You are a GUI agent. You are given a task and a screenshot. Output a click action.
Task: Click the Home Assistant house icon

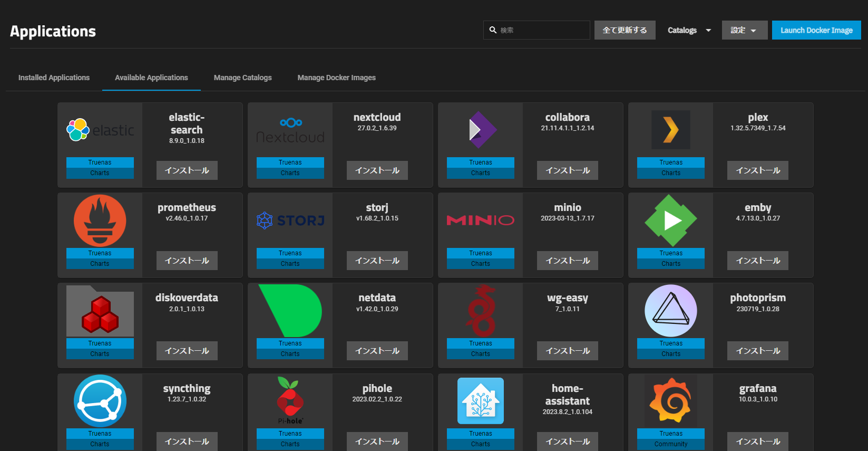(480, 401)
